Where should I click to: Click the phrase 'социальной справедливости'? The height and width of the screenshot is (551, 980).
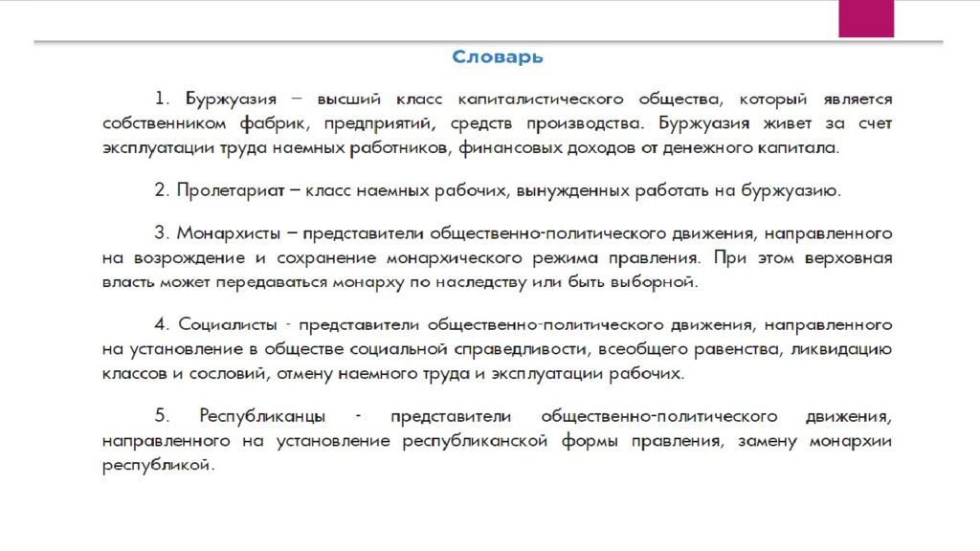pos(469,349)
